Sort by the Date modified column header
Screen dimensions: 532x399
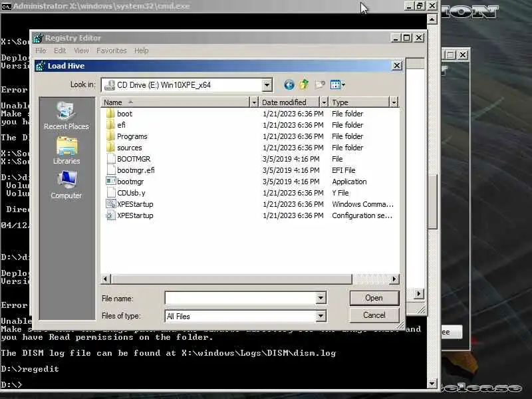(289, 102)
